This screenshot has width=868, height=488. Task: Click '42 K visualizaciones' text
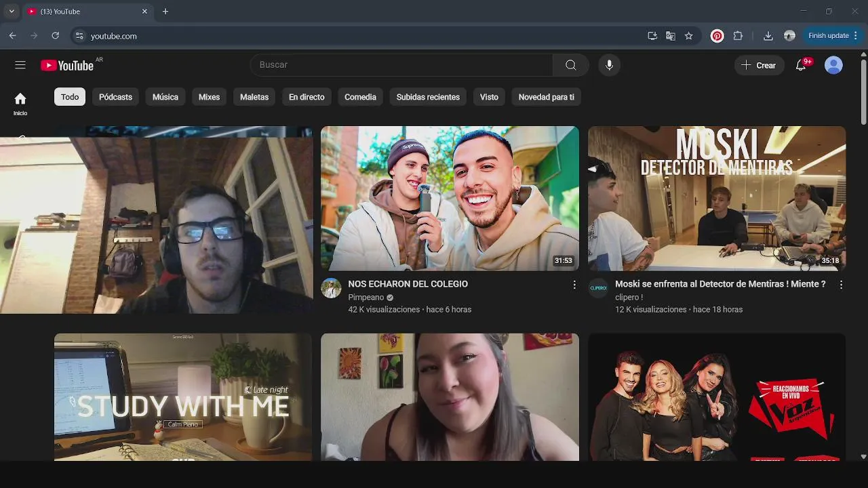tap(384, 310)
